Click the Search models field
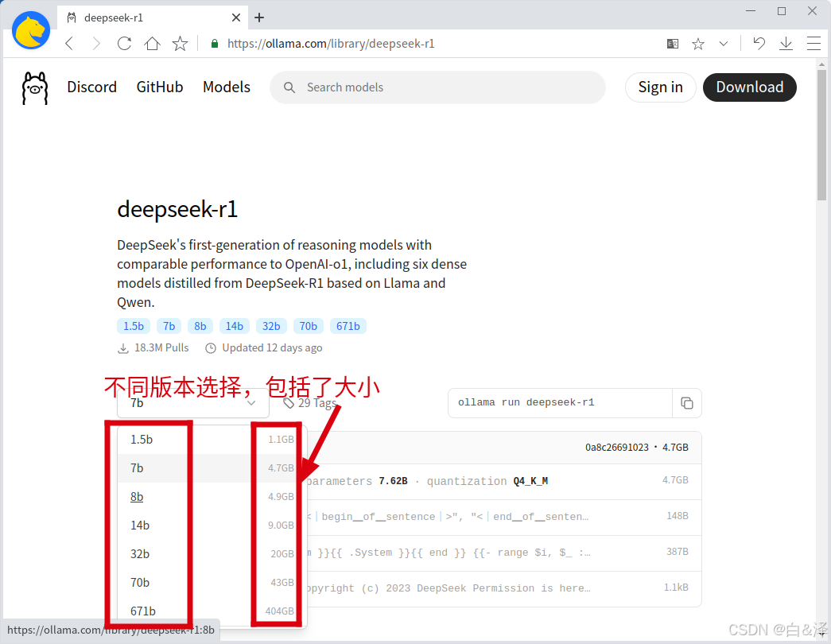Viewport: 831px width, 644px height. [437, 87]
